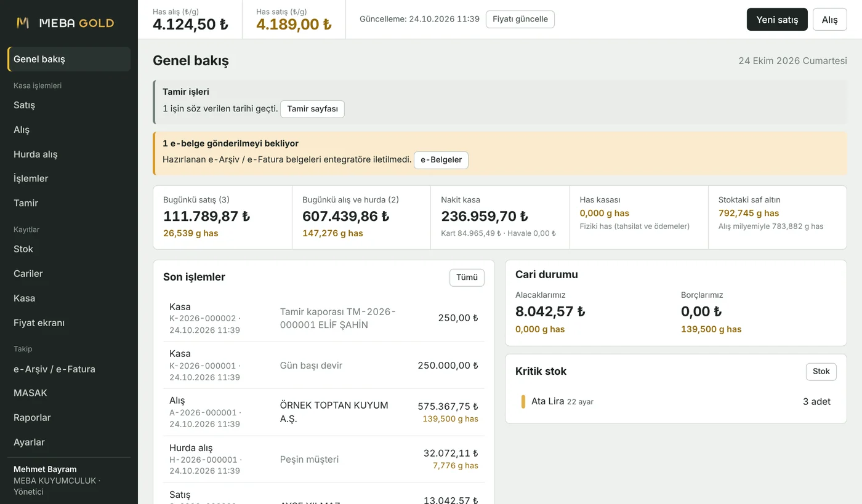This screenshot has height=504, width=862.
Task: Click the Fiyatı güncelle button
Action: [x=520, y=19]
